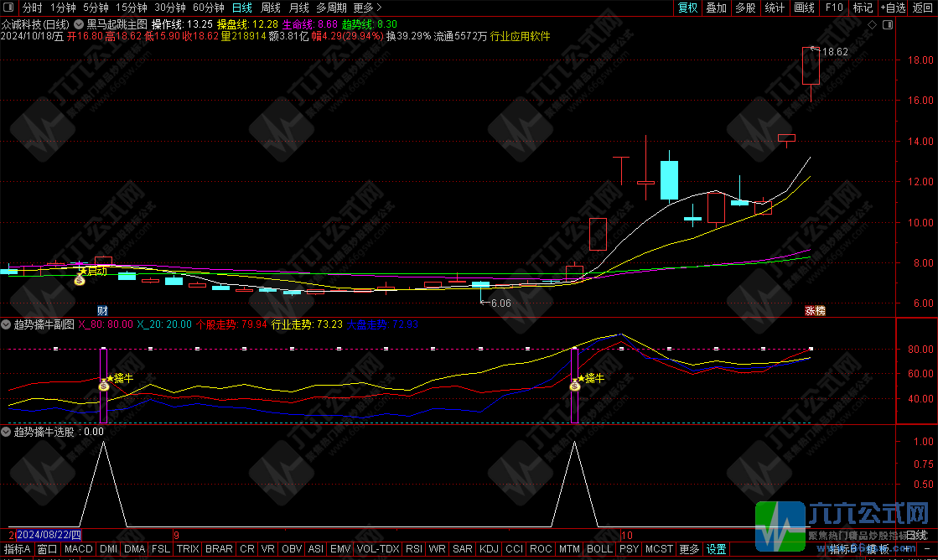The width and height of the screenshot is (938, 560).
Task: Expand the 趋势擒牛选股 panel dropdown arrow
Action: coord(7,432)
